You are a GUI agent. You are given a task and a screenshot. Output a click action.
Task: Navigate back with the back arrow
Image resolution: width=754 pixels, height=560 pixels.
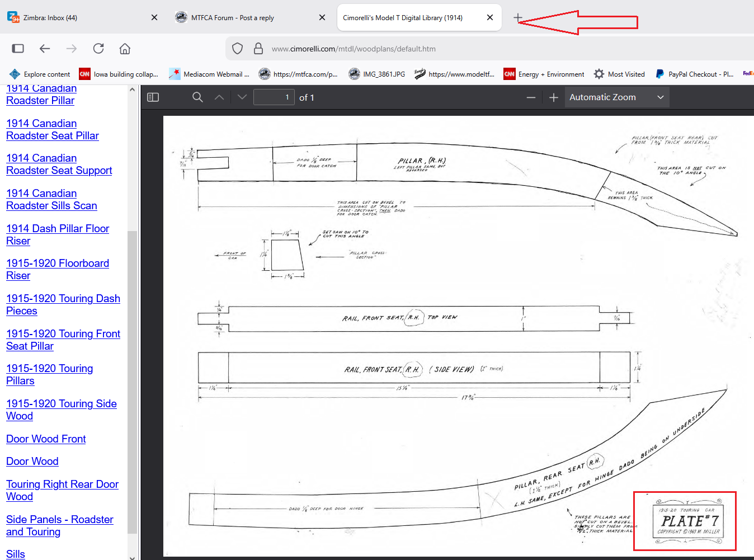45,49
